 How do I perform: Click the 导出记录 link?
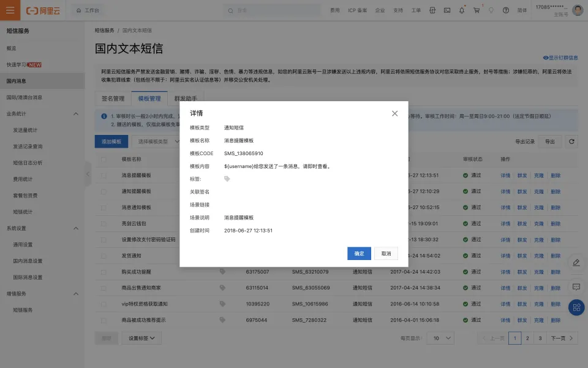[525, 142]
